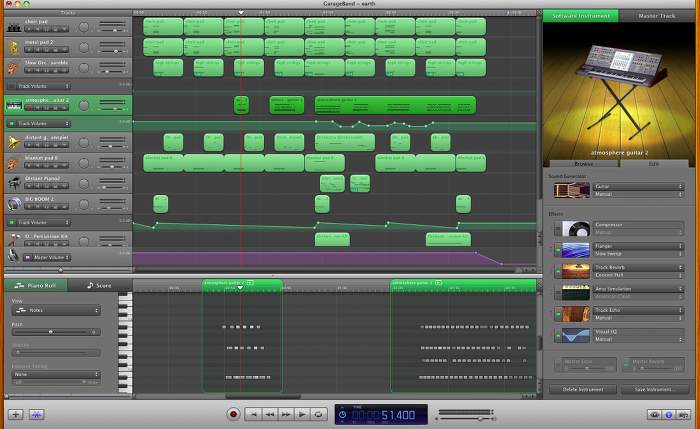Open the Compressor effect image editor
This screenshot has width=700, height=429.
tap(576, 229)
